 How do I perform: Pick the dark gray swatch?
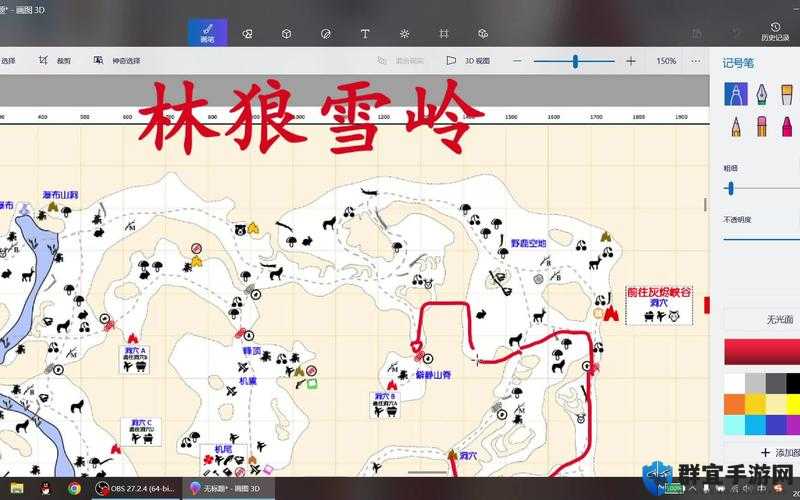(776, 384)
